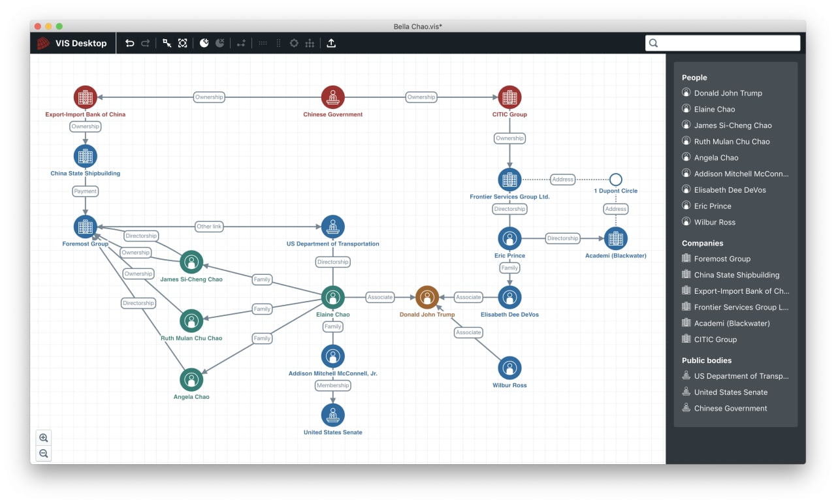Select the US Department of Transportation node
The height and width of the screenshot is (504, 836).
[x=333, y=227]
